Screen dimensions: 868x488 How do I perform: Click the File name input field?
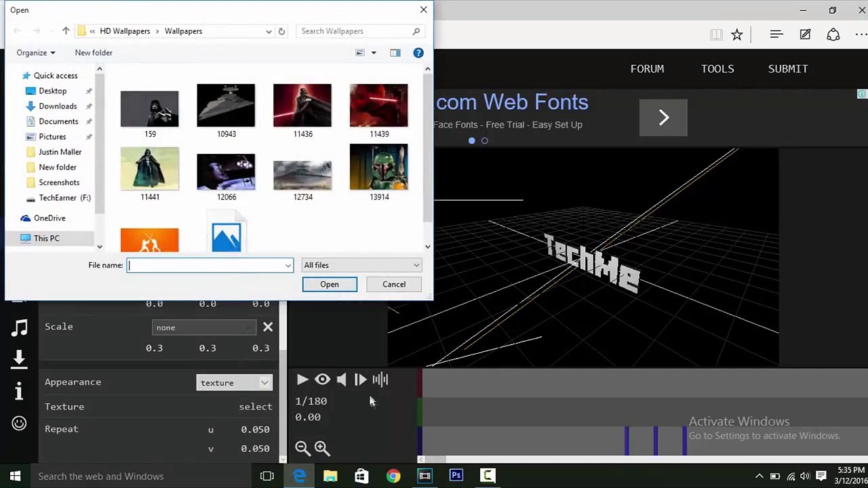(210, 265)
